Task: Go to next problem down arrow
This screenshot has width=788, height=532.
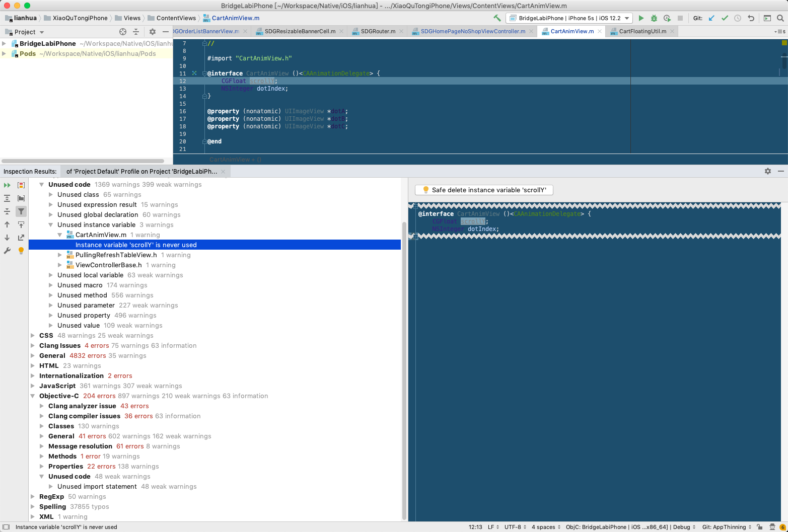Action: point(7,238)
